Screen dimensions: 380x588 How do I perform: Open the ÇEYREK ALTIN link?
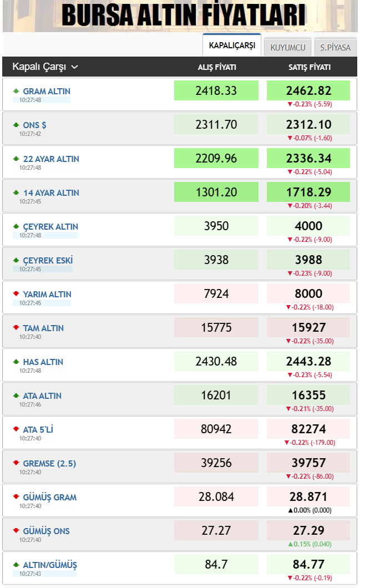tap(50, 226)
